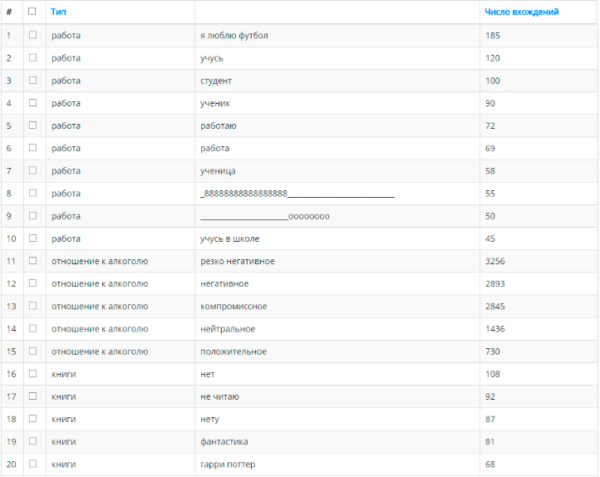This screenshot has height=477, width=600.
Task: Toggle checkbox beside 'положительное'
Action: 33,351
